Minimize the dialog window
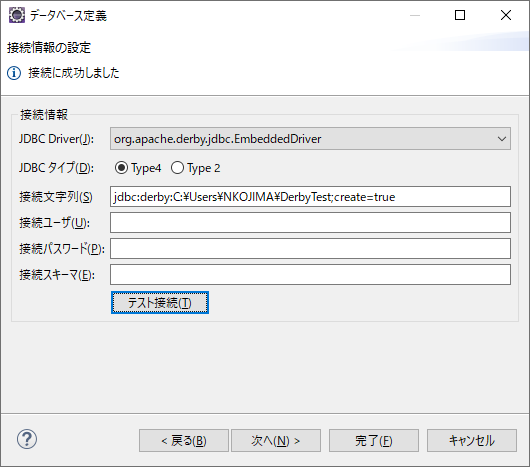Screen dimensions: 530x467 point(415,15)
